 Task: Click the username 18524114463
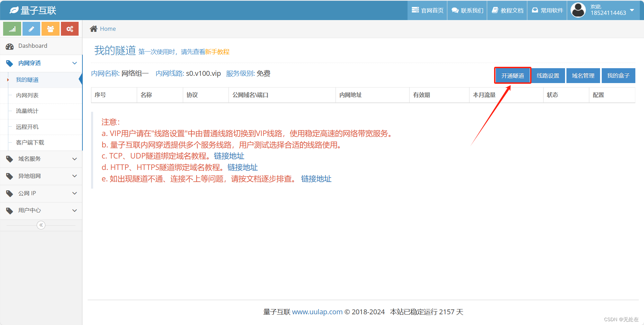608,13
